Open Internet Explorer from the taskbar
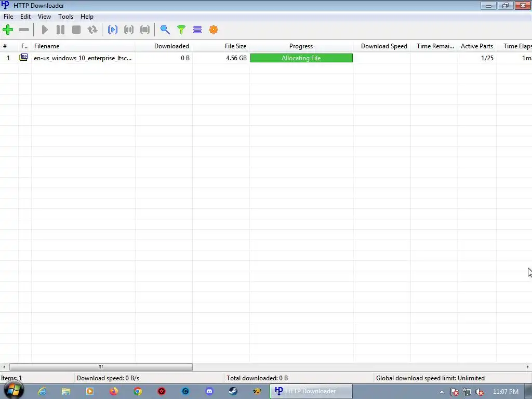The image size is (532, 399). tap(42, 391)
